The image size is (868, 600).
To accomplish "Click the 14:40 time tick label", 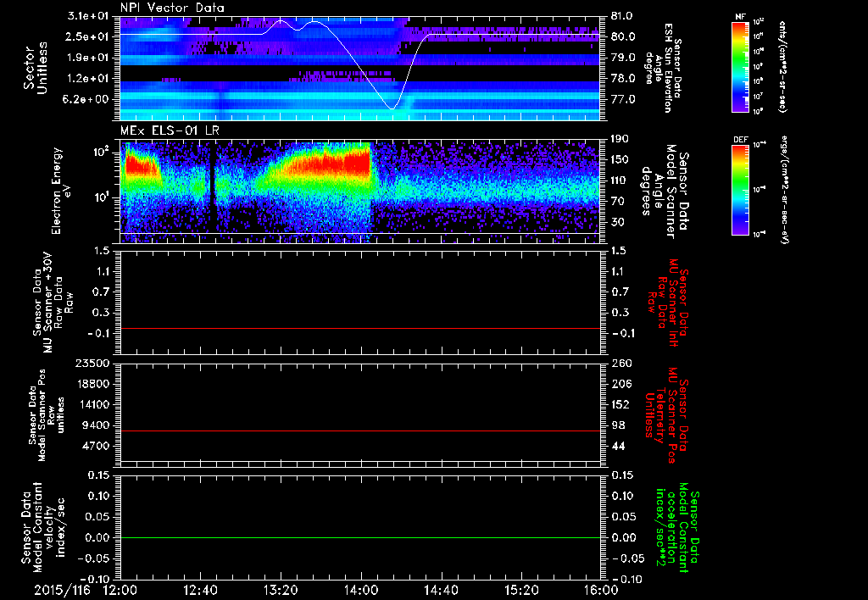I will tap(441, 590).
